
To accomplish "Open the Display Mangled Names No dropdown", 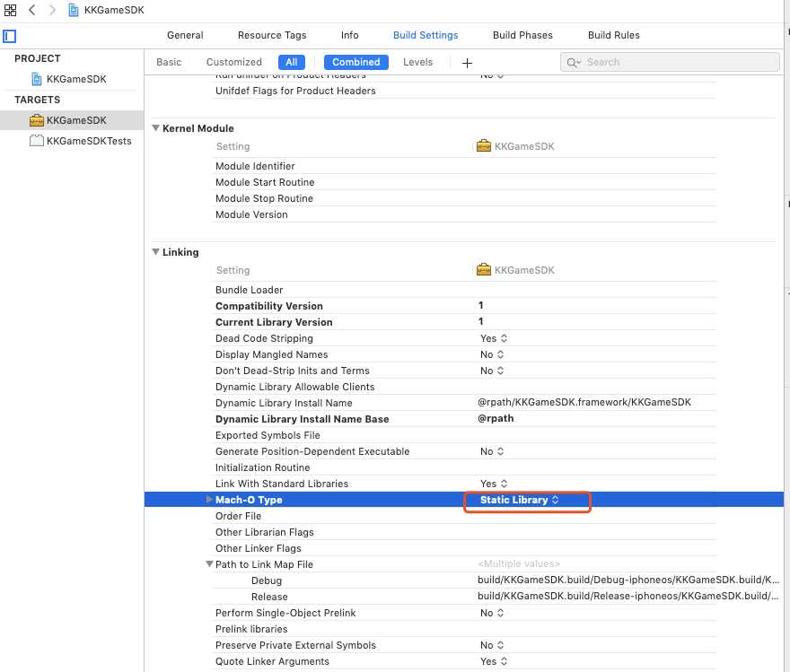I will (x=492, y=354).
